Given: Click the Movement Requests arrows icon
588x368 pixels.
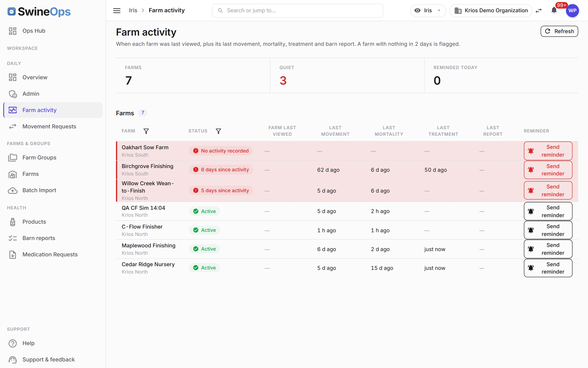Looking at the screenshot, I should [x=13, y=127].
